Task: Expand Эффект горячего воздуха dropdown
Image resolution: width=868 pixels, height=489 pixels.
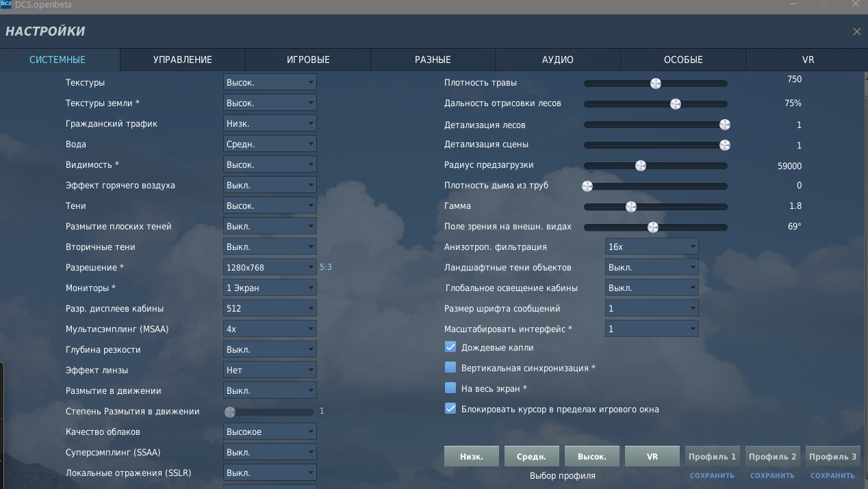Action: tap(270, 185)
